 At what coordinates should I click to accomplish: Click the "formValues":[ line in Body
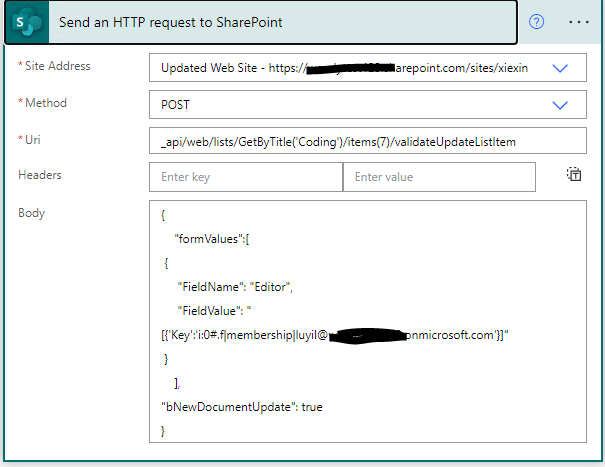pyautogui.click(x=212, y=239)
